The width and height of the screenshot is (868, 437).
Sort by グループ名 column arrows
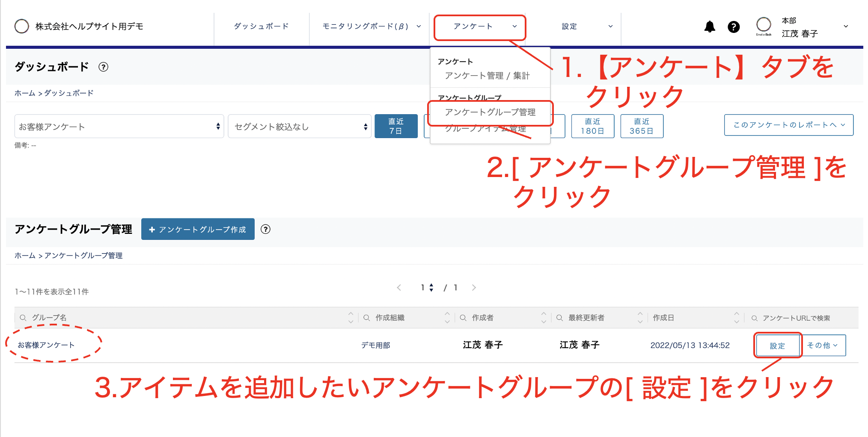(x=351, y=317)
